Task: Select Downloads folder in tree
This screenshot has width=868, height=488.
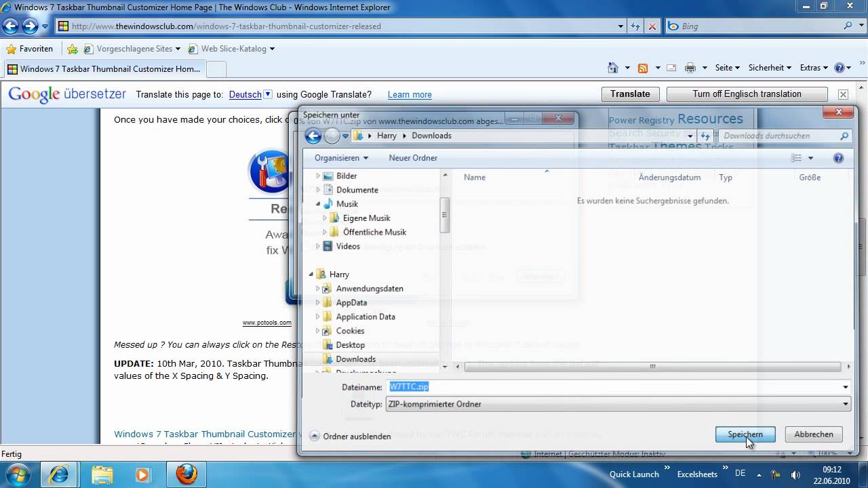Action: click(355, 359)
